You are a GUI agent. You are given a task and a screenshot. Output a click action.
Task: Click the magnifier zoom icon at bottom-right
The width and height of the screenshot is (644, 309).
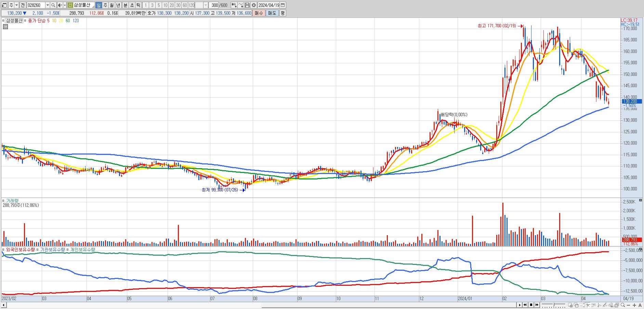(623, 305)
